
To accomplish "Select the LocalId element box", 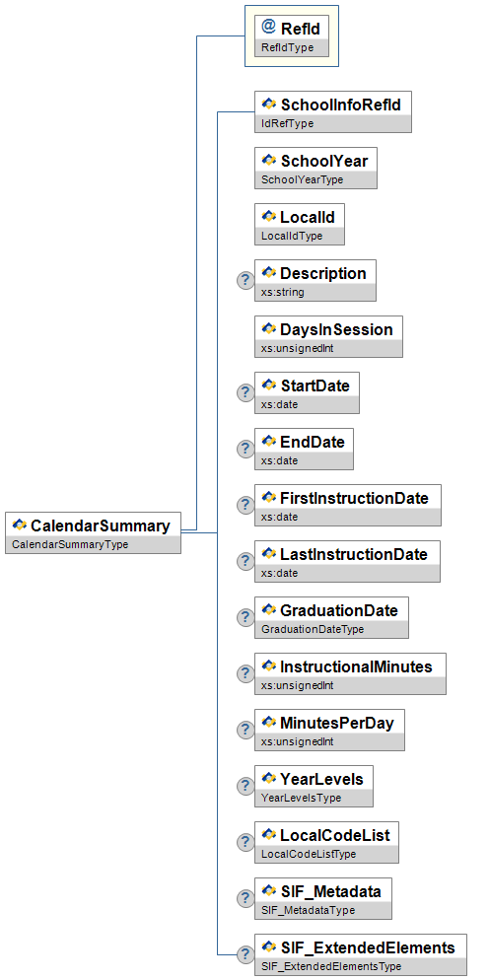I will pyautogui.click(x=299, y=225).
